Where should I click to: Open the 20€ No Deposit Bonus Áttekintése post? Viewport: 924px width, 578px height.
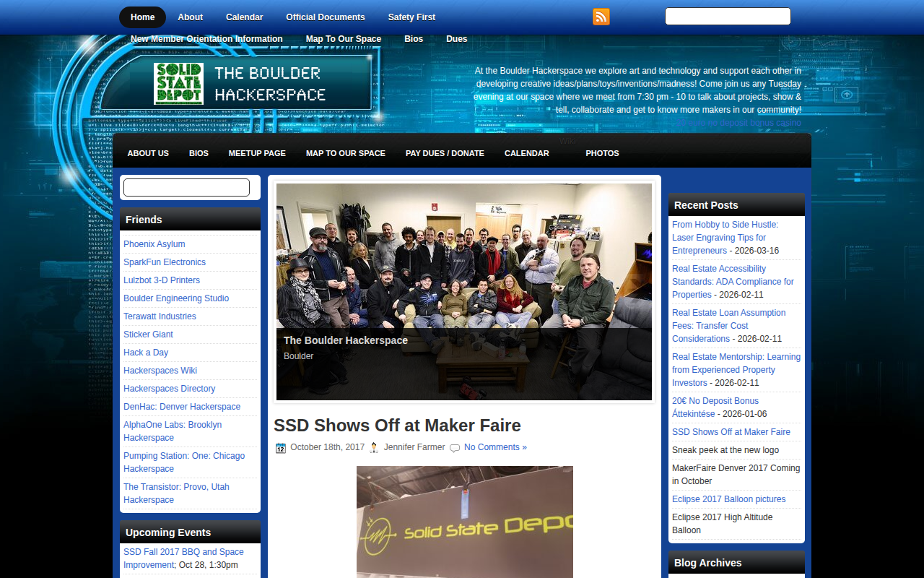click(715, 407)
